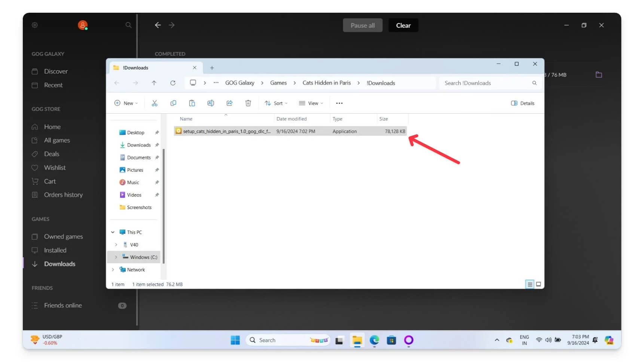Delete the file using the trash icon
644x362 pixels.
(248, 103)
